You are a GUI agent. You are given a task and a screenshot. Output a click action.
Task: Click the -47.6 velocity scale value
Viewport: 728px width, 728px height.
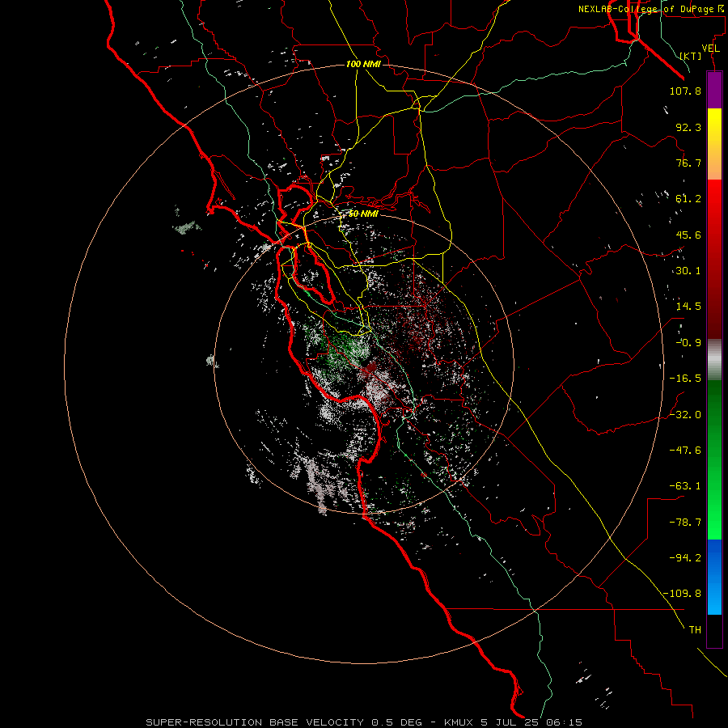(685, 451)
